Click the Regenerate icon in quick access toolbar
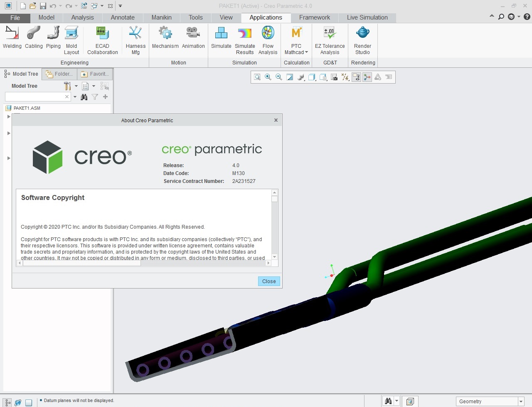This screenshot has height=407, width=532. click(x=84, y=6)
